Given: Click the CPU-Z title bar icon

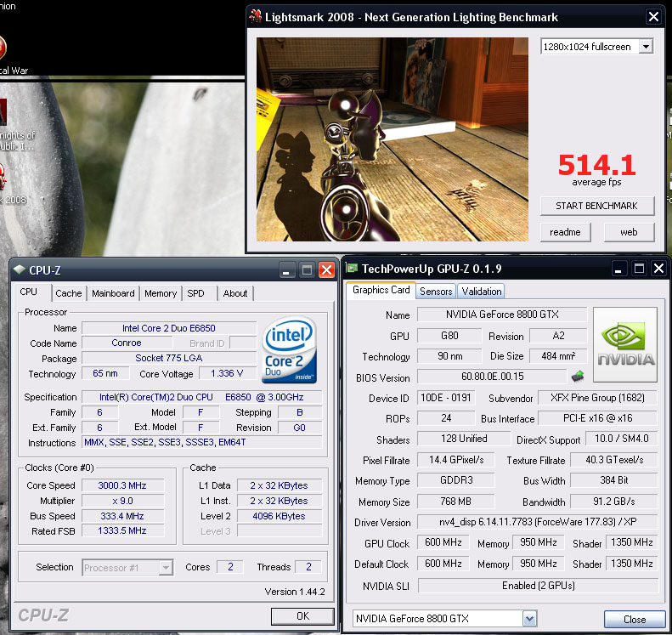Looking at the screenshot, I should [20, 269].
